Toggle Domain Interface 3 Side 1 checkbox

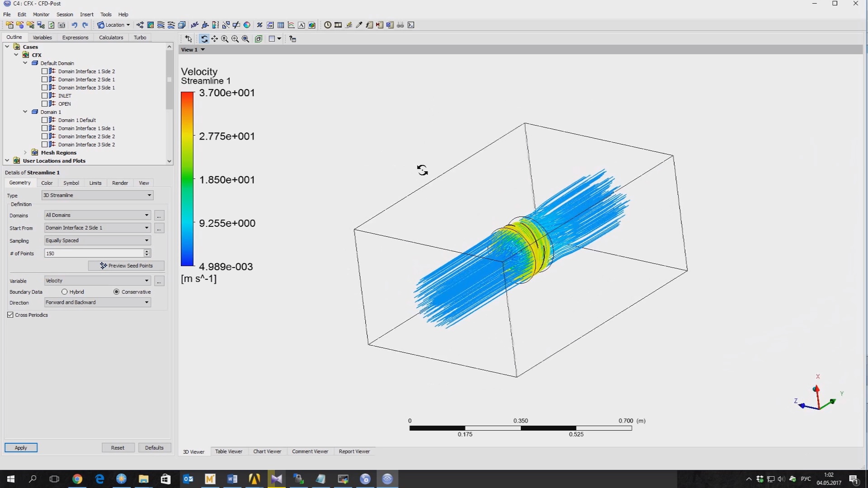(44, 88)
